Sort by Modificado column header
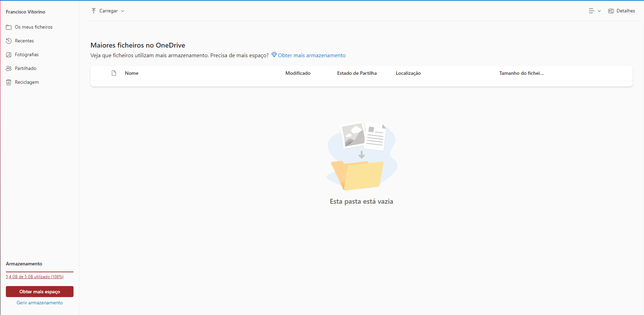The image size is (644, 315). coord(298,73)
